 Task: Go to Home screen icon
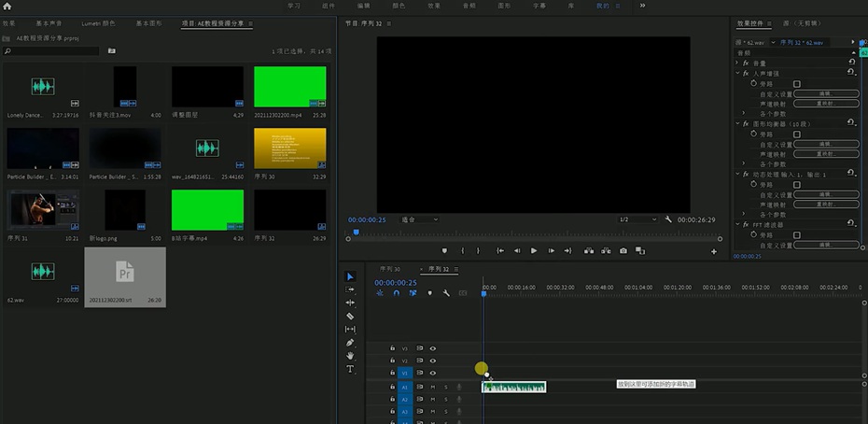coord(7,7)
